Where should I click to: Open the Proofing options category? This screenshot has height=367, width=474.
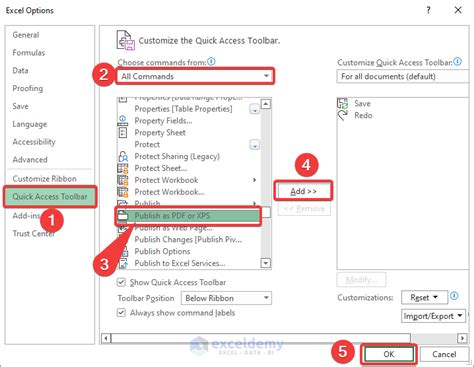pyautogui.click(x=28, y=88)
